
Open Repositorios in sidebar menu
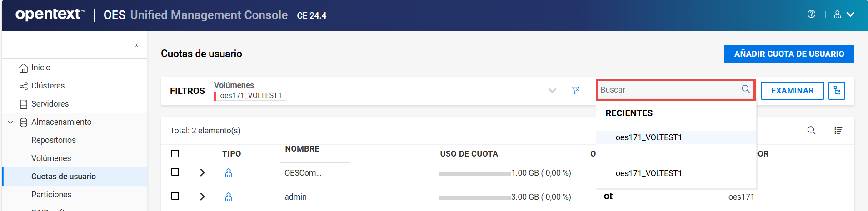coord(53,140)
